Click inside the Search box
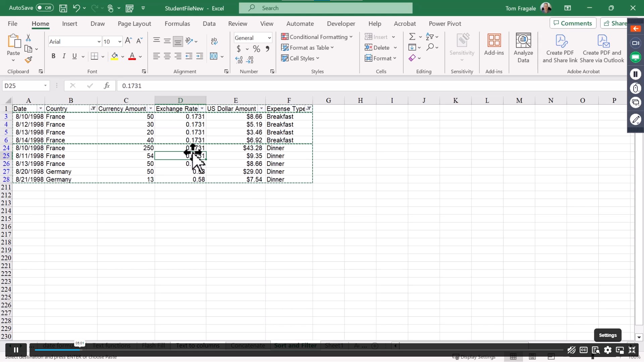 [325, 8]
